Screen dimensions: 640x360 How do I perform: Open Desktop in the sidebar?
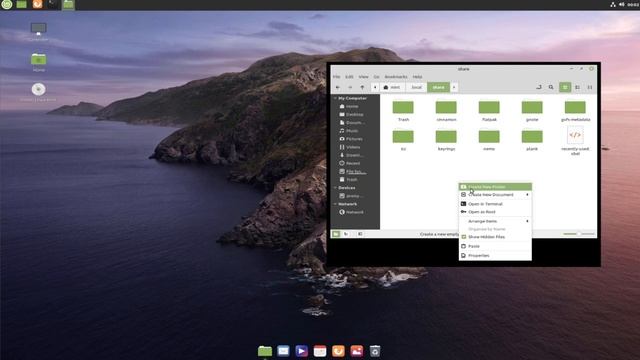coord(355,115)
